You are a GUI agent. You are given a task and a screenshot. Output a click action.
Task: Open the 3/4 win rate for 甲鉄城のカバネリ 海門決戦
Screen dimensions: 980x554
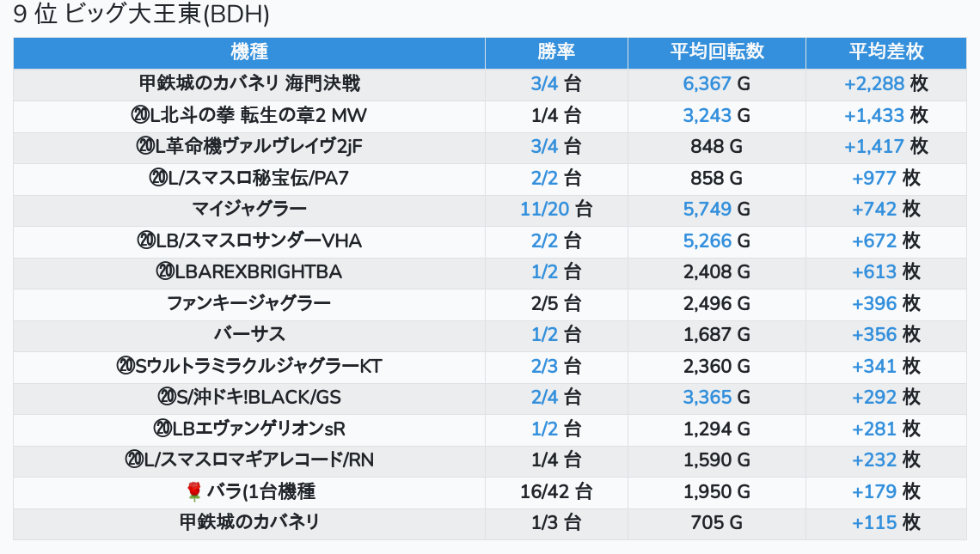(x=544, y=84)
